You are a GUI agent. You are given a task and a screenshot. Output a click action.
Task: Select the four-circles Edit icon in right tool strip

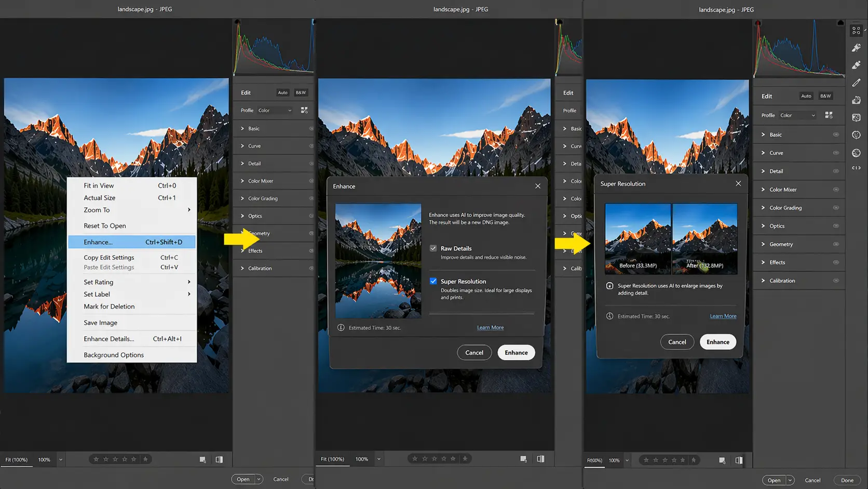[856, 31]
